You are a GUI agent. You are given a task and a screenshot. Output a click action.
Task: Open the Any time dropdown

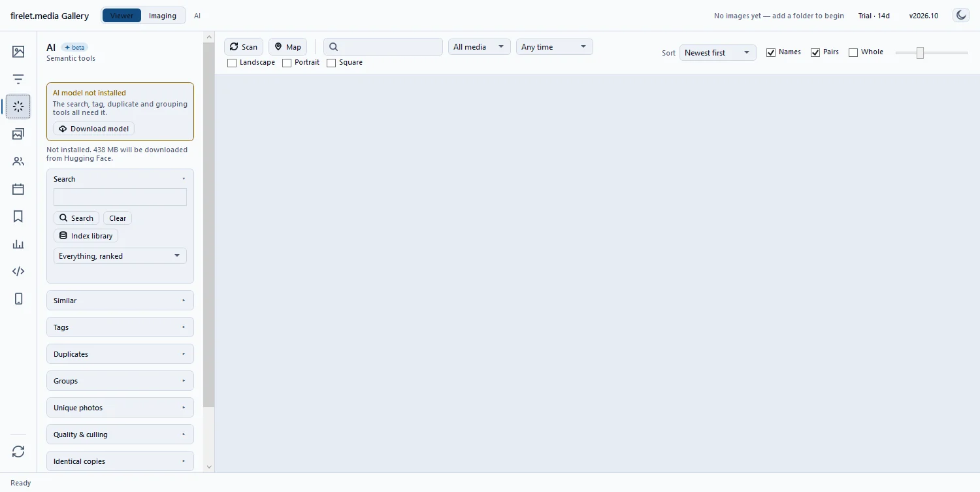coord(554,47)
